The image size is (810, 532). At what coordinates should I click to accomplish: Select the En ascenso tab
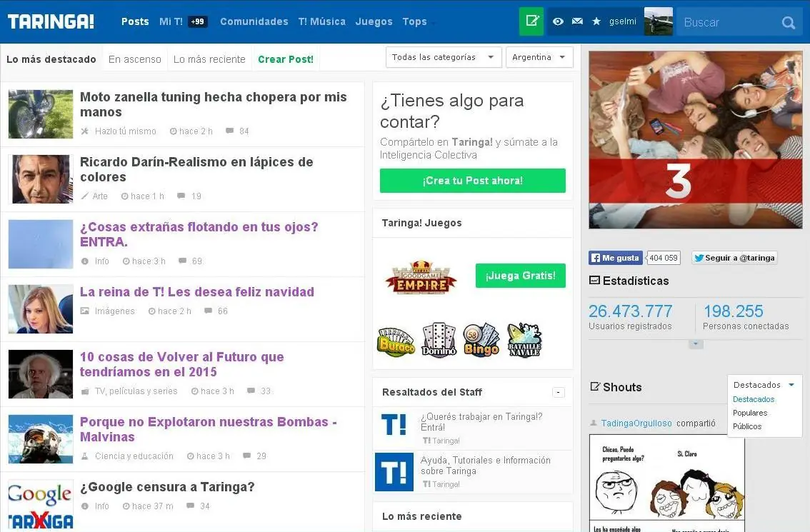(x=135, y=59)
